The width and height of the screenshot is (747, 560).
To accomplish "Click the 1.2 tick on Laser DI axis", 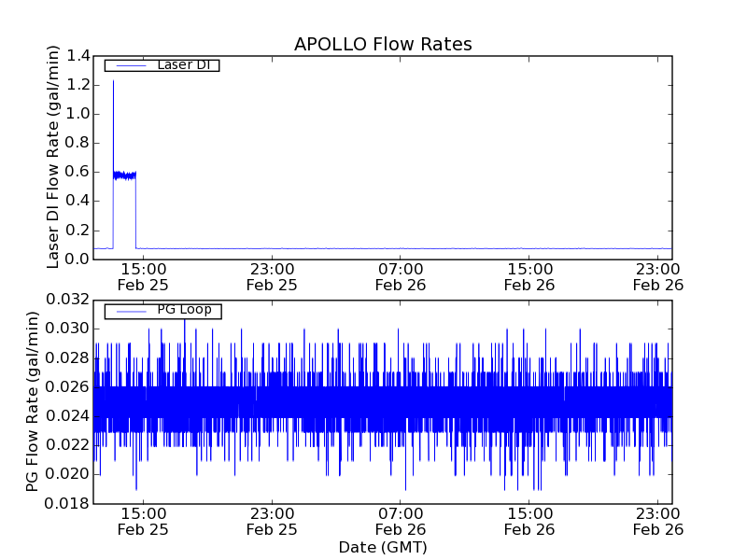I will point(78,85).
